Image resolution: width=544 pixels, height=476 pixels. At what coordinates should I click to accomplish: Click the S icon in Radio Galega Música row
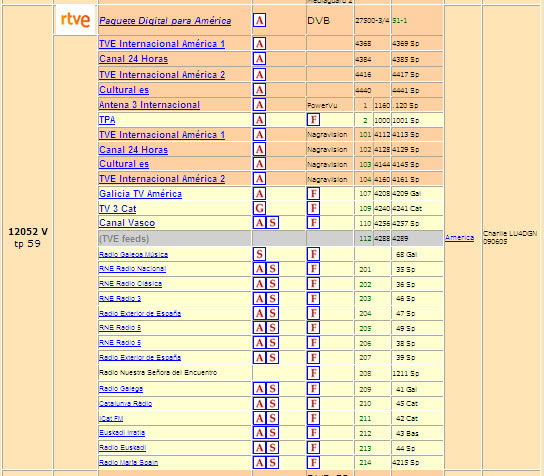[x=259, y=254]
